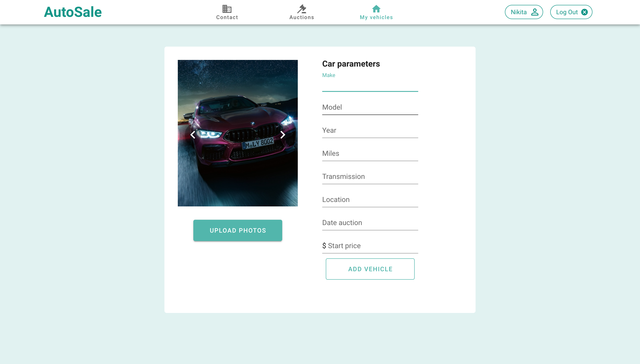Click the Location field

click(x=370, y=200)
